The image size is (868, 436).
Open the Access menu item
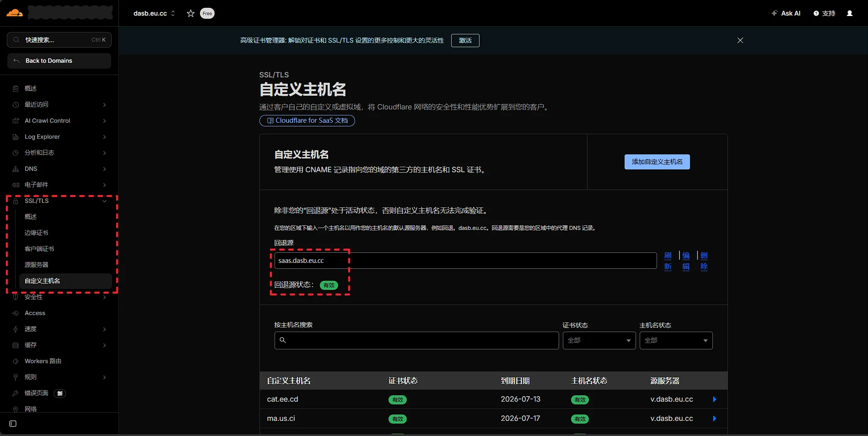point(35,313)
